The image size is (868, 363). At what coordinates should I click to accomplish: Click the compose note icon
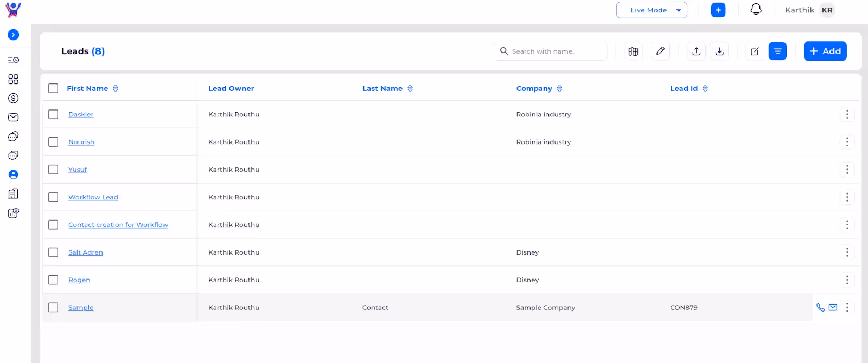point(755,51)
